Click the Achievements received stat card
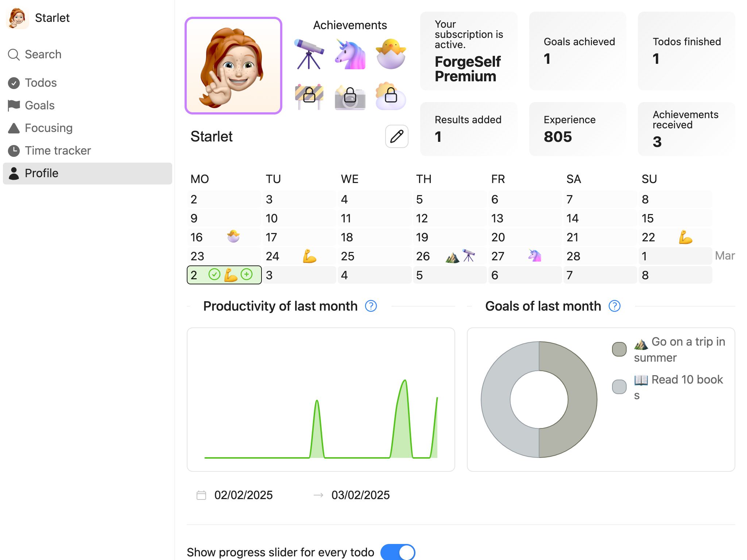 686,129
